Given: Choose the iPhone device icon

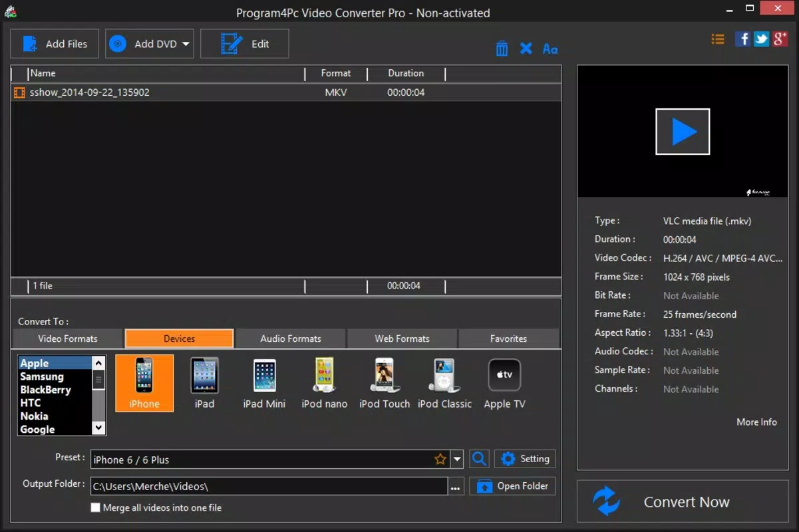Looking at the screenshot, I should (144, 383).
